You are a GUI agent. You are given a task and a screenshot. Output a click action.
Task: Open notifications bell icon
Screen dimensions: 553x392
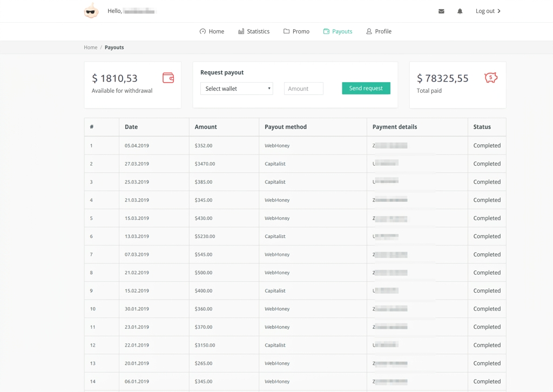(460, 11)
